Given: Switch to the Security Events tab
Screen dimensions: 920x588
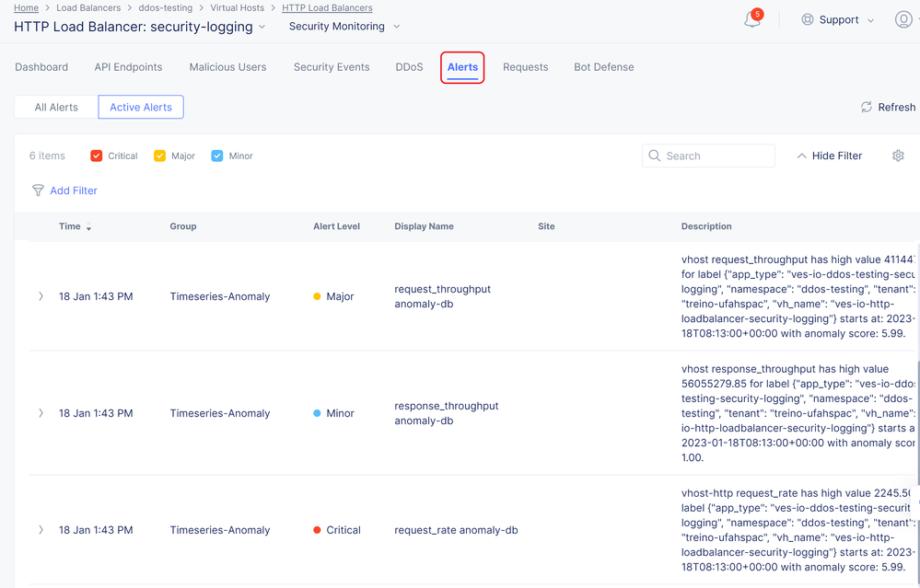Looking at the screenshot, I should point(332,67).
